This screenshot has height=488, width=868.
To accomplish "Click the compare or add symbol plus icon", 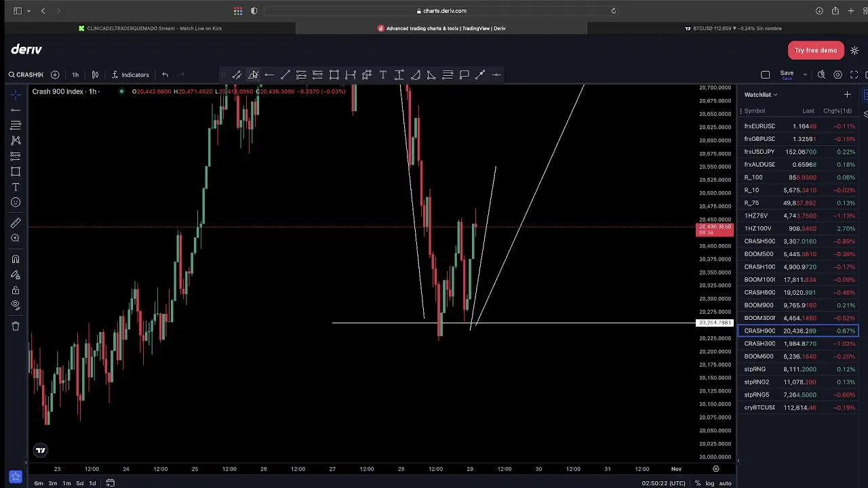I will point(55,75).
